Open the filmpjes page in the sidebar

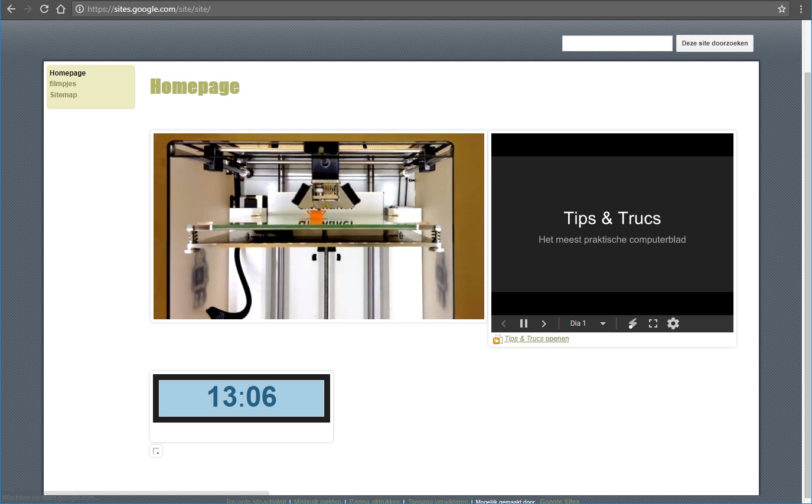pyautogui.click(x=63, y=83)
